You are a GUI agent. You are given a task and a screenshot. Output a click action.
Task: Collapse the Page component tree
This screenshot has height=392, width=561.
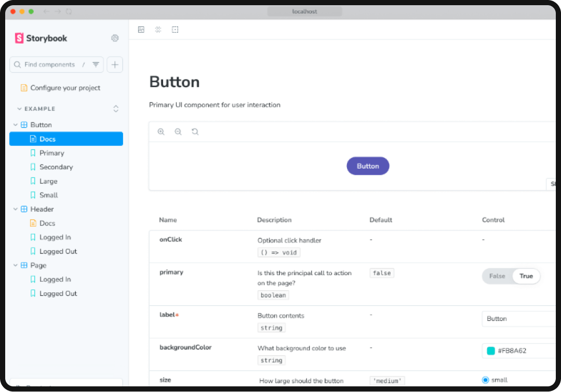tap(15, 265)
